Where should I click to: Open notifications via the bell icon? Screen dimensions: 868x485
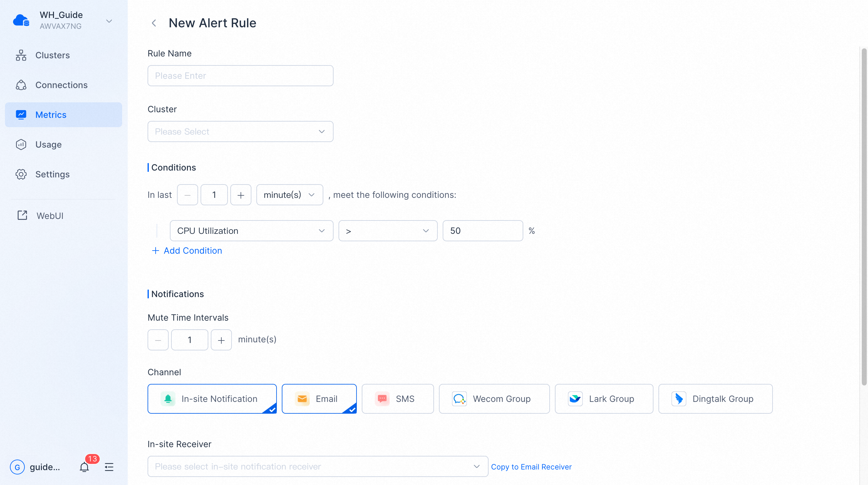pyautogui.click(x=85, y=467)
